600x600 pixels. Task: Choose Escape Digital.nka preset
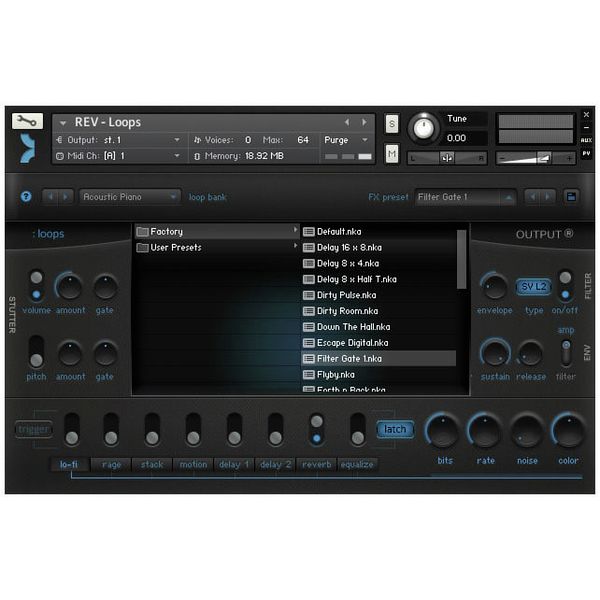(378, 343)
